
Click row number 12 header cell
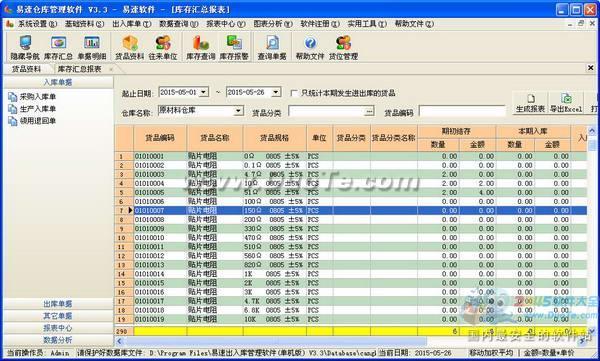[x=124, y=256]
